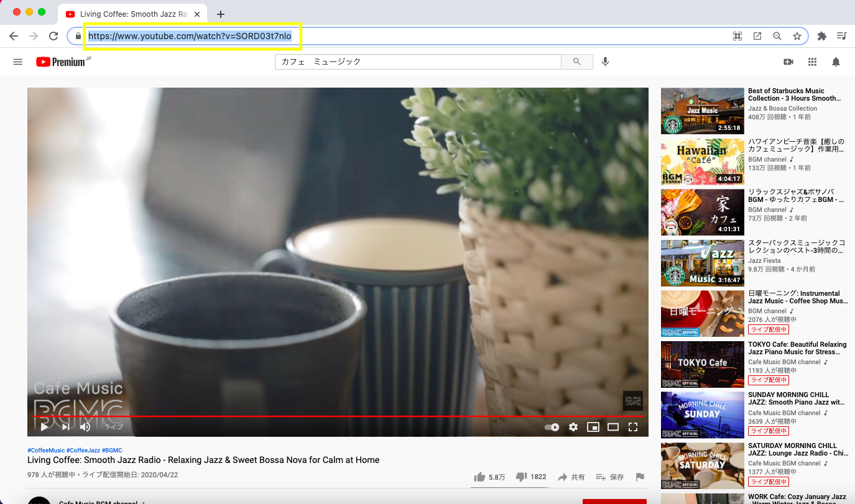Share the video with 共有 button
This screenshot has width=855, height=504.
pyautogui.click(x=571, y=477)
